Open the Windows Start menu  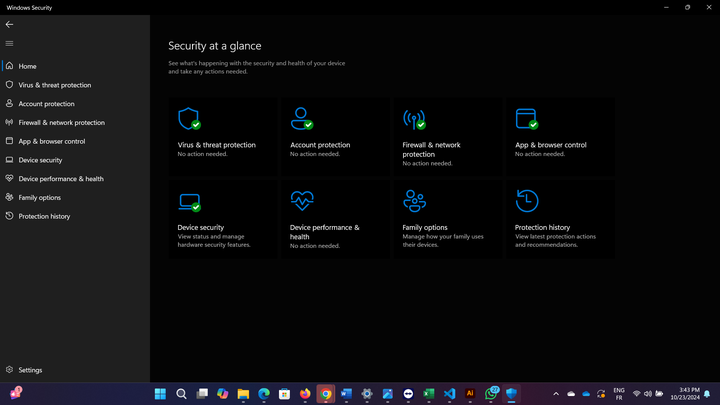160,394
